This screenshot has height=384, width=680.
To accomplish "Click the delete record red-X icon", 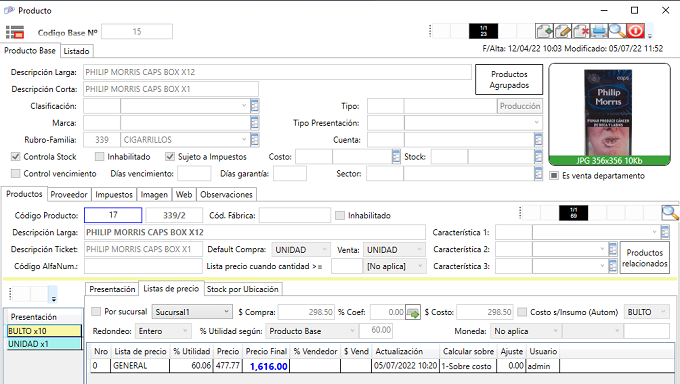I will click(x=581, y=32).
